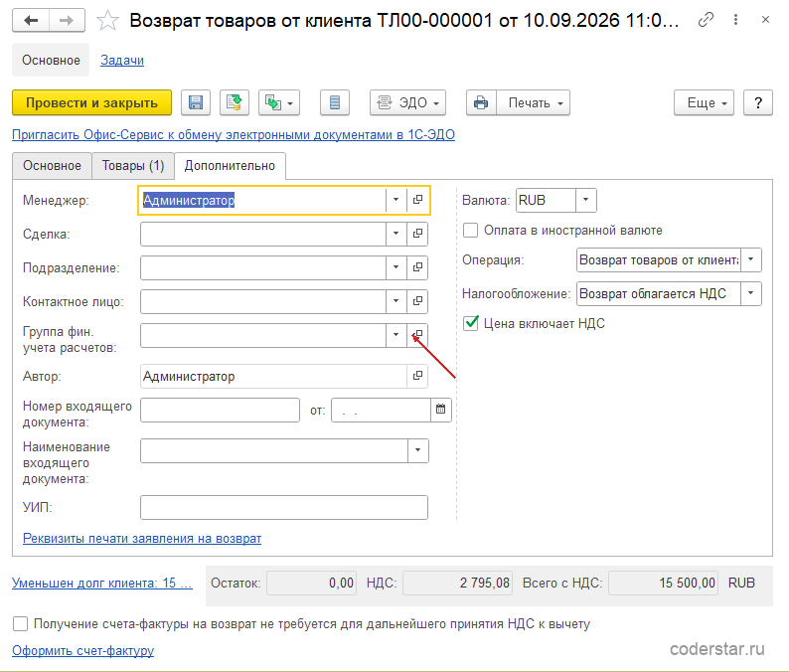This screenshot has height=672, width=789.
Task: Open help with the question mark button
Action: [x=758, y=102]
